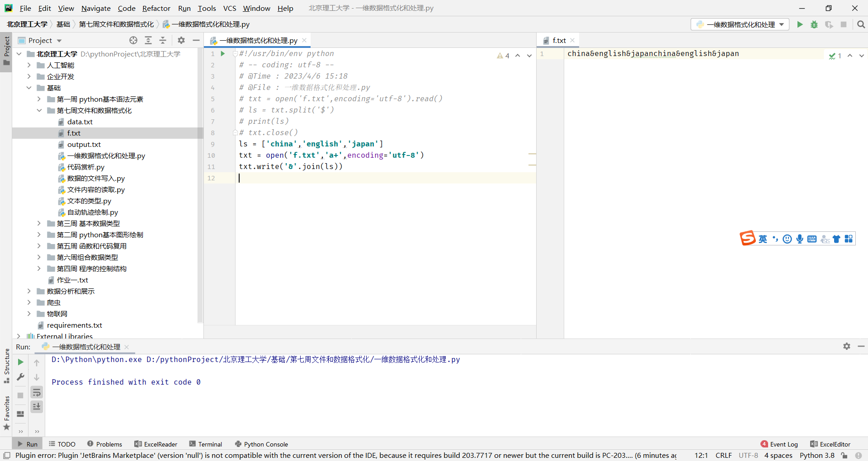This screenshot has width=868, height=461.
Task: Toggle scroll to end in Run output
Action: tap(37, 407)
